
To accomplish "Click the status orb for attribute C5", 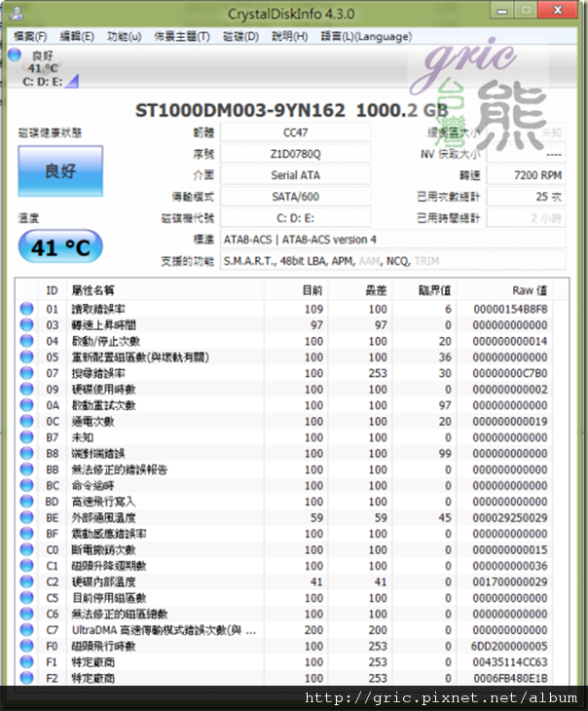I will [26, 598].
